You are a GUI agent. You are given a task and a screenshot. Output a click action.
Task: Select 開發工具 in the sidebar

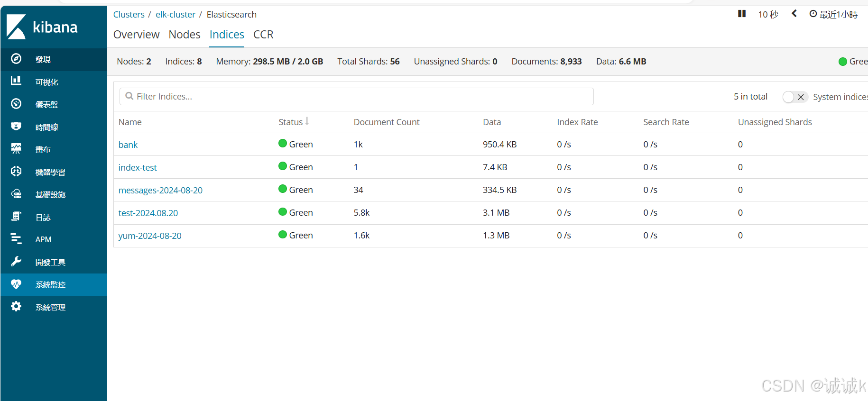click(x=51, y=262)
